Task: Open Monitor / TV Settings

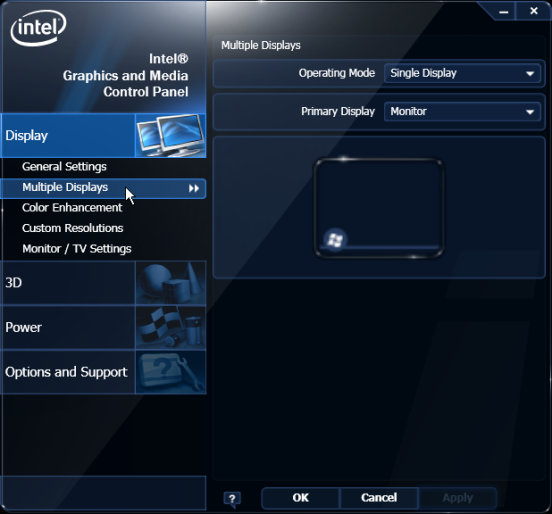Action: [76, 249]
